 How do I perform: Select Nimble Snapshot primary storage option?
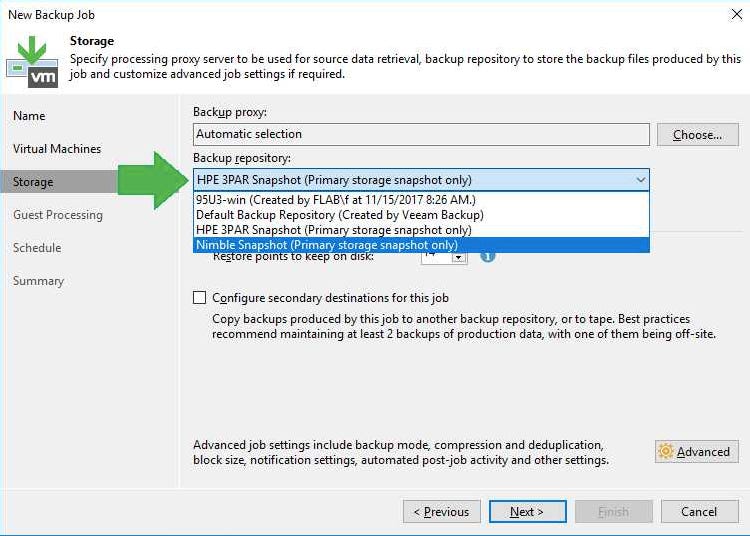(x=327, y=245)
